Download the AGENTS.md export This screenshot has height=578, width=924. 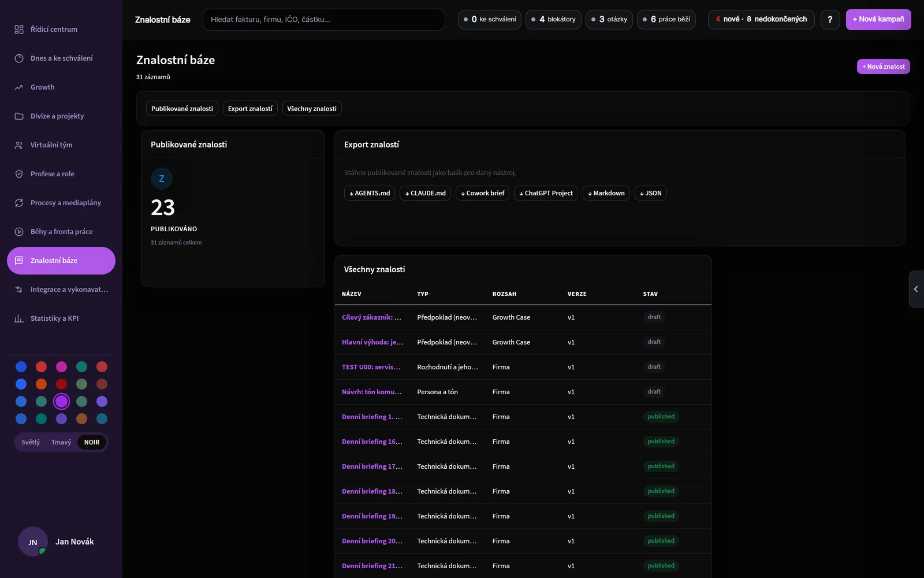[370, 193]
